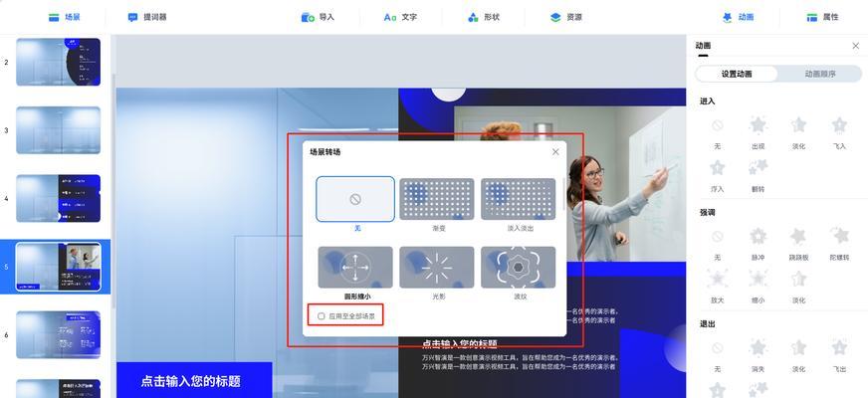Image resolution: width=868 pixels, height=398 pixels.
Task: Apply the 飞出 exit animation
Action: (x=839, y=356)
